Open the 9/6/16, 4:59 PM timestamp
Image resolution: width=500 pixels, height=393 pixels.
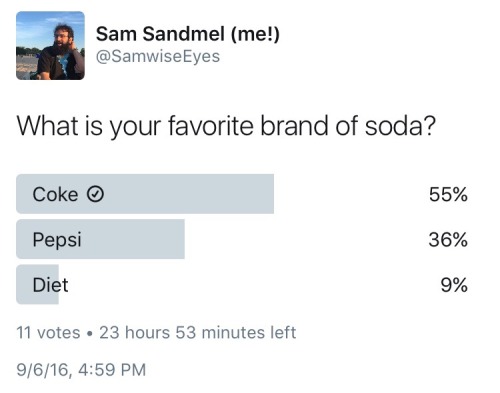81,370
